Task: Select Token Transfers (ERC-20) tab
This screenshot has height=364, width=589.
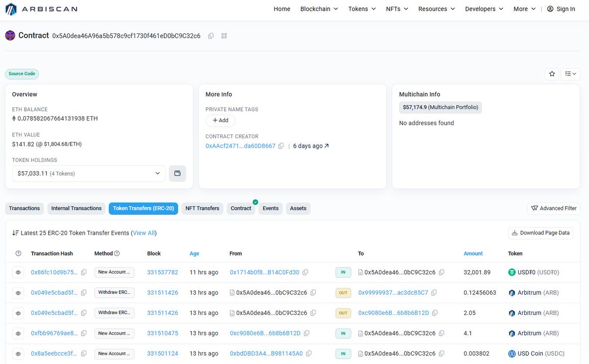Action: pos(143,208)
